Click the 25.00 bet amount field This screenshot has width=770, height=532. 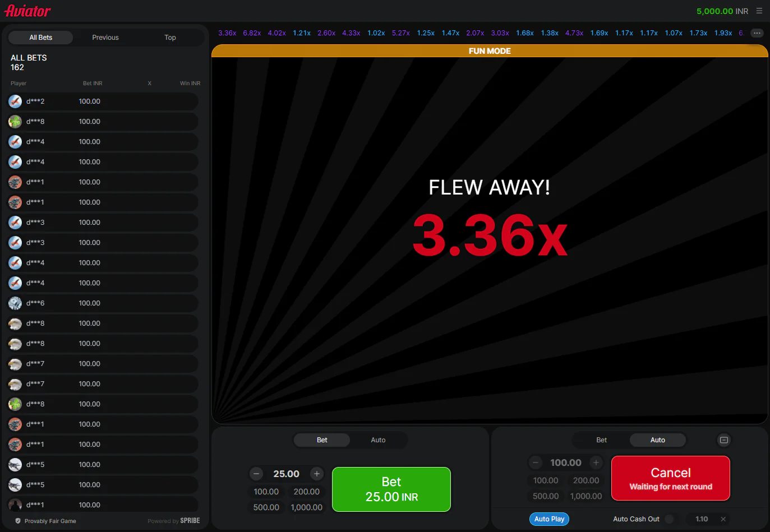click(286, 474)
